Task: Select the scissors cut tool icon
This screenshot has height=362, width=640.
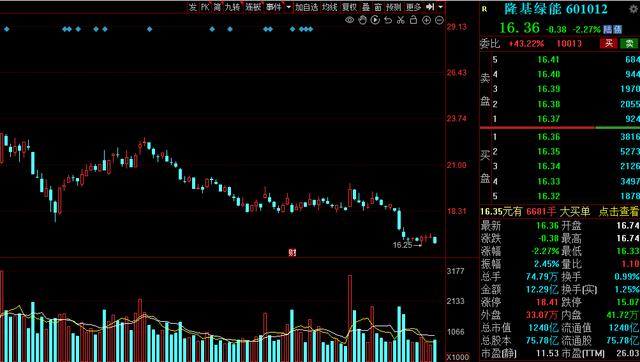Action: tap(401, 20)
